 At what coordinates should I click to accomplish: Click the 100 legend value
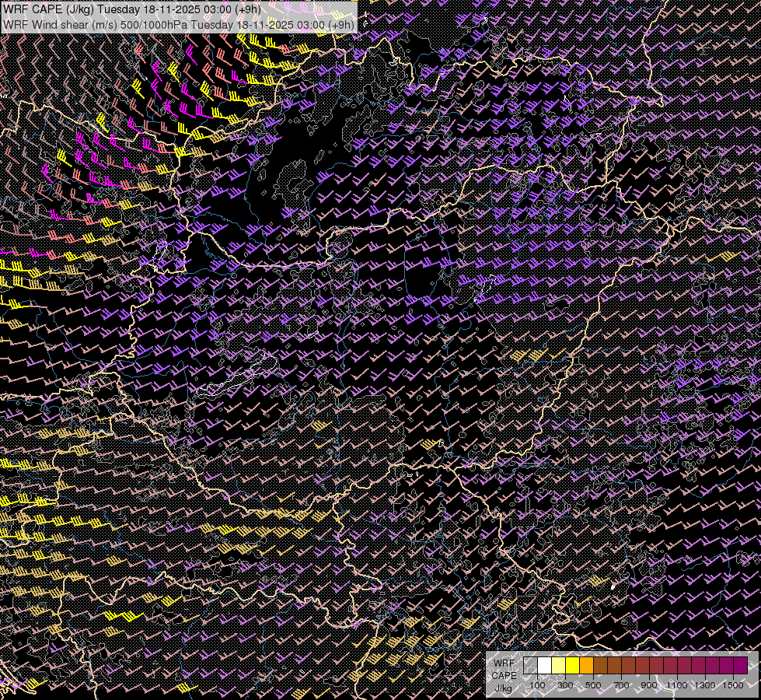[x=537, y=685]
